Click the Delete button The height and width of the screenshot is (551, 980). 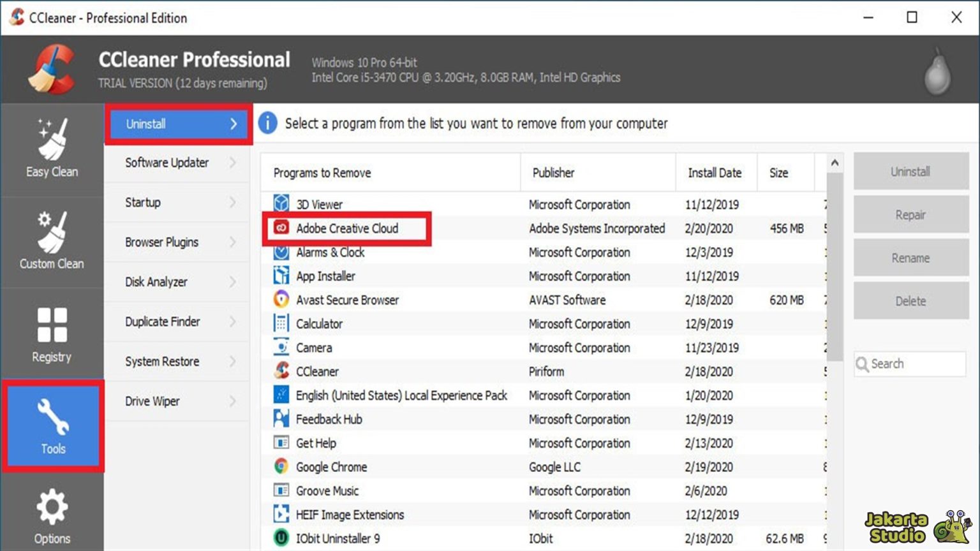coord(910,300)
